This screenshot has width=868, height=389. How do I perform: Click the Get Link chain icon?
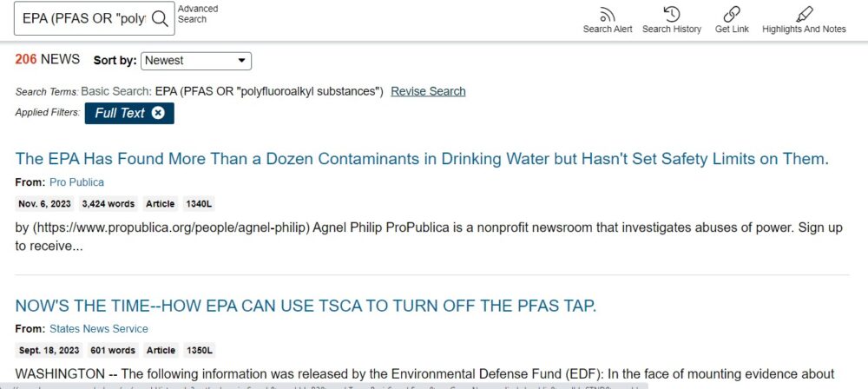coord(732,15)
